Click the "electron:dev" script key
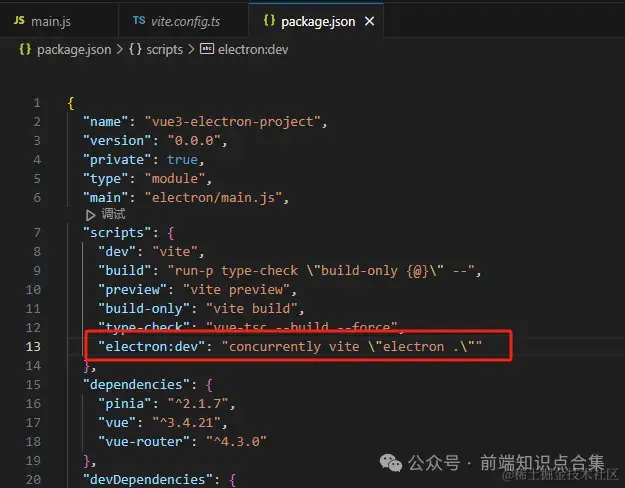Image resolution: width=625 pixels, height=488 pixels. (x=151, y=346)
